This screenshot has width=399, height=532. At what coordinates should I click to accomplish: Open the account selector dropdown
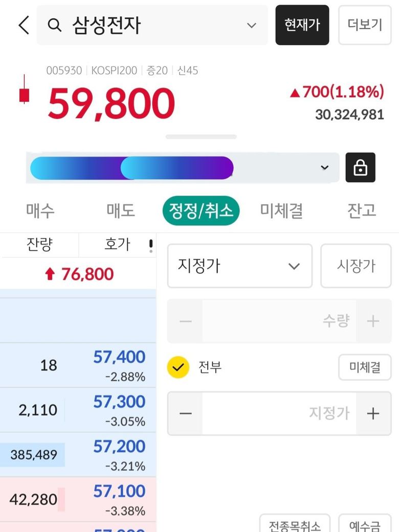324,167
